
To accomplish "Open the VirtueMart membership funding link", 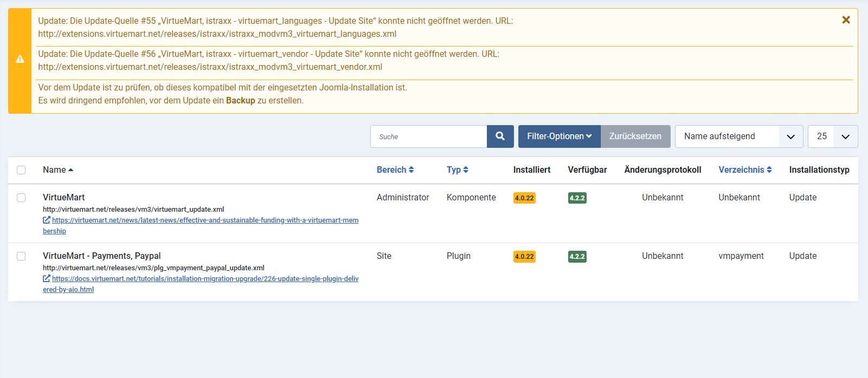I will coord(205,220).
